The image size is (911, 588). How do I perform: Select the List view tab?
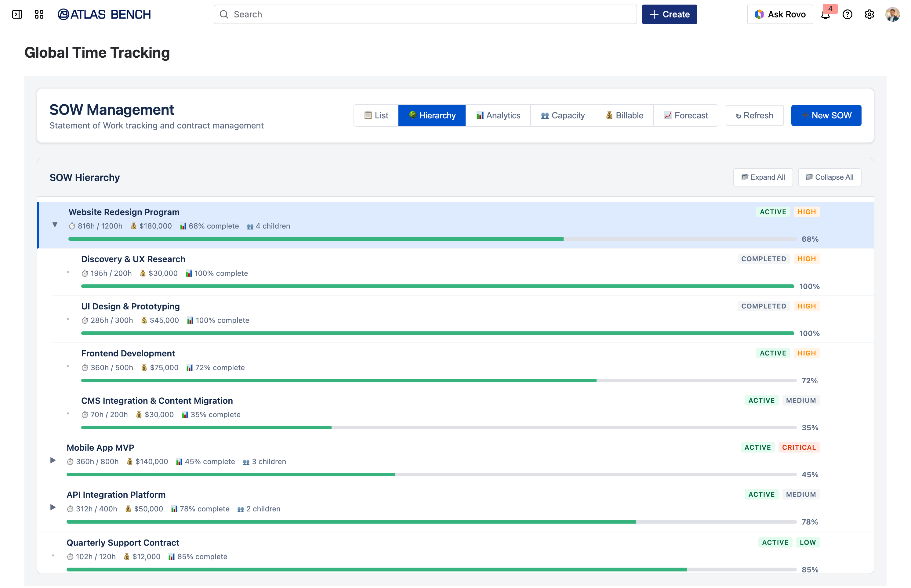pyautogui.click(x=376, y=115)
